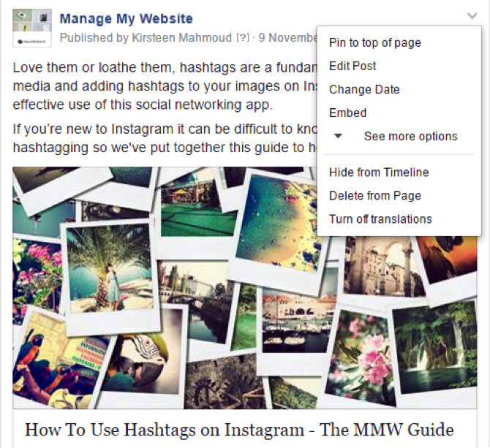Open the How To Use Hashtags article title

(x=239, y=430)
